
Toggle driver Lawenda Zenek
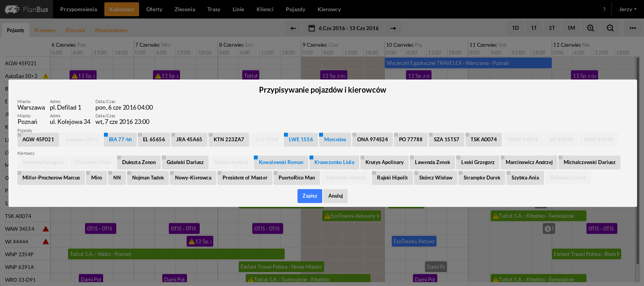click(432, 162)
